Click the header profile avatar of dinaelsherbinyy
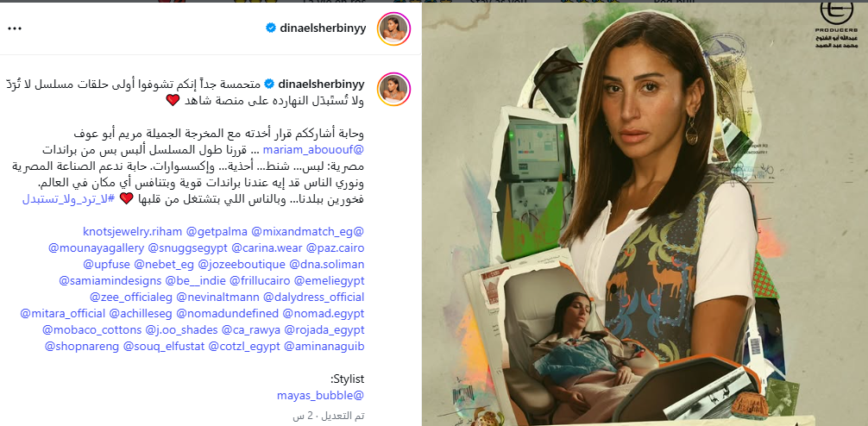 tap(393, 28)
